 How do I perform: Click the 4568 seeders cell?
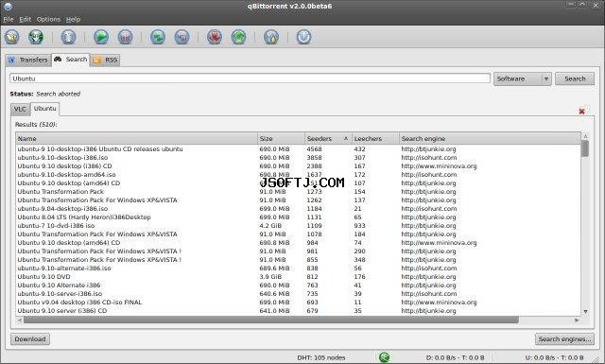tap(314, 149)
